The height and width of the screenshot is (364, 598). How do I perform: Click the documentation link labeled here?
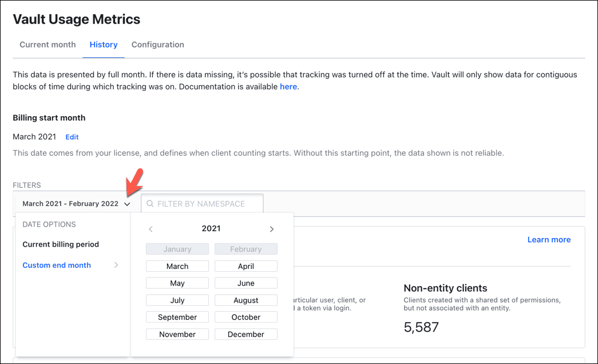(x=288, y=86)
